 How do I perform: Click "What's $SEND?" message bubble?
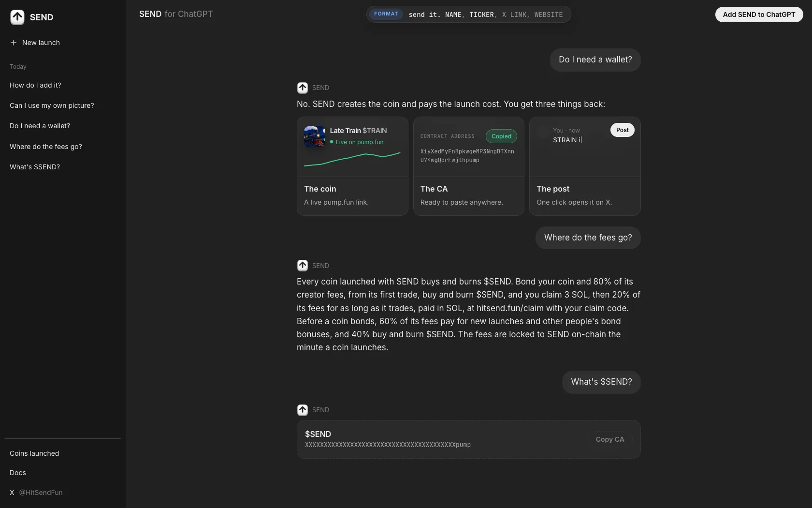pyautogui.click(x=601, y=382)
